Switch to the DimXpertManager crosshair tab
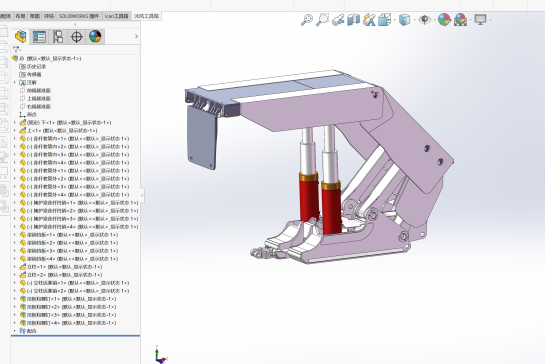Screen dimensions: 545x364 [76, 37]
